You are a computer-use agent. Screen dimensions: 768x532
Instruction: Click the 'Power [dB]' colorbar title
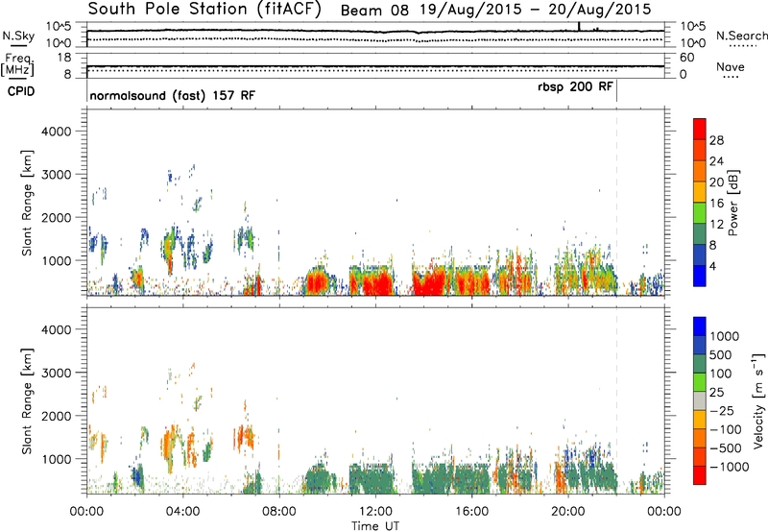(733, 203)
